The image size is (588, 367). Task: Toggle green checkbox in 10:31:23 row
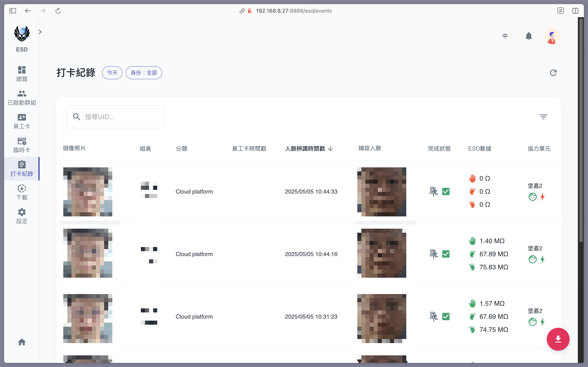(x=446, y=317)
